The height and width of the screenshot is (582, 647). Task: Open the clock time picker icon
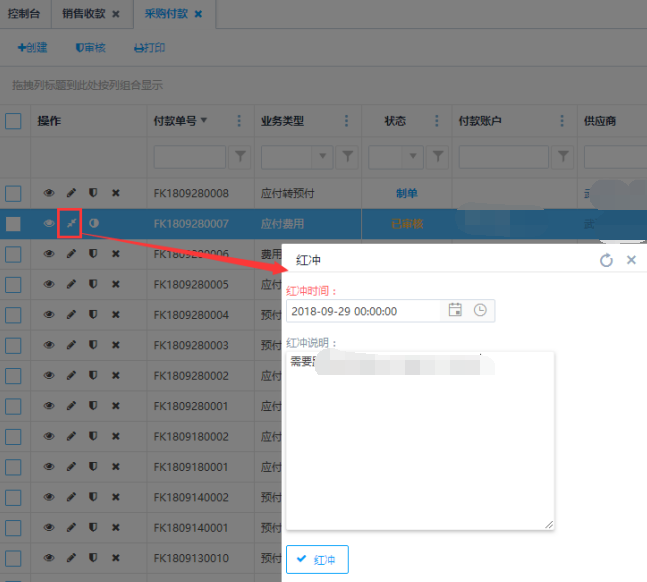coord(480,311)
